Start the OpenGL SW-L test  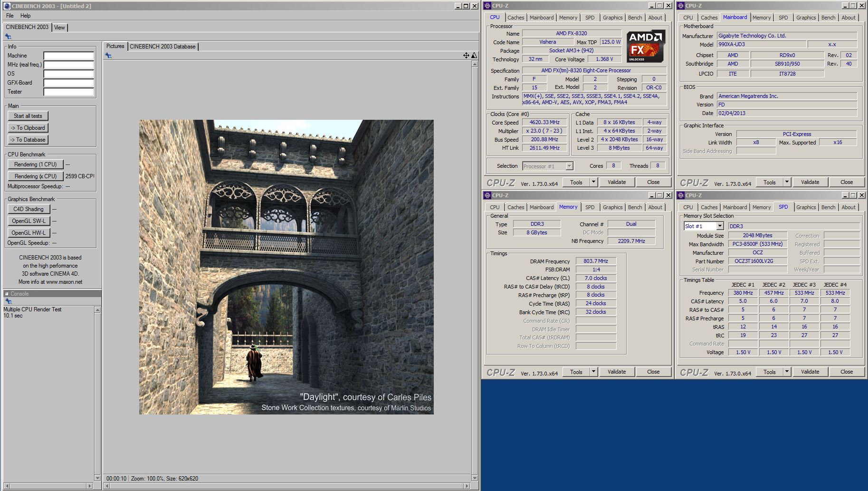pos(29,221)
